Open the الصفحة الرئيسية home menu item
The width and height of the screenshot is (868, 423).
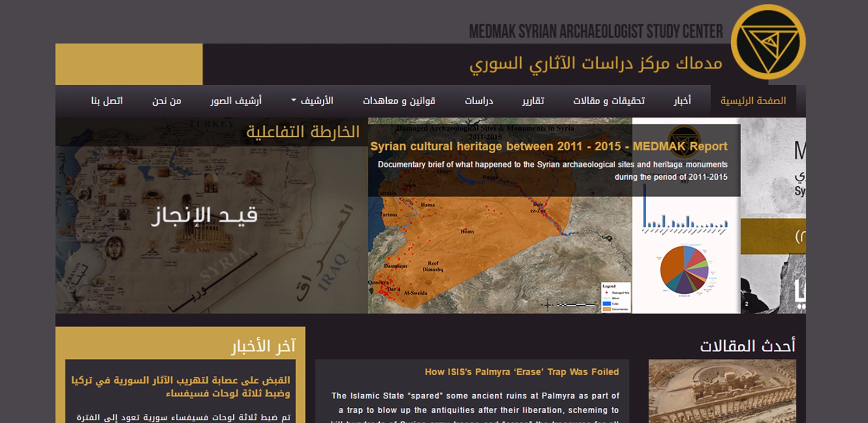[x=753, y=100]
